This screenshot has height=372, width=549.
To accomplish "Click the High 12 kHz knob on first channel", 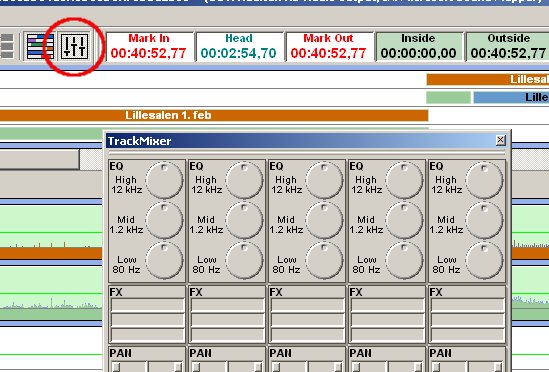I will 164,180.
